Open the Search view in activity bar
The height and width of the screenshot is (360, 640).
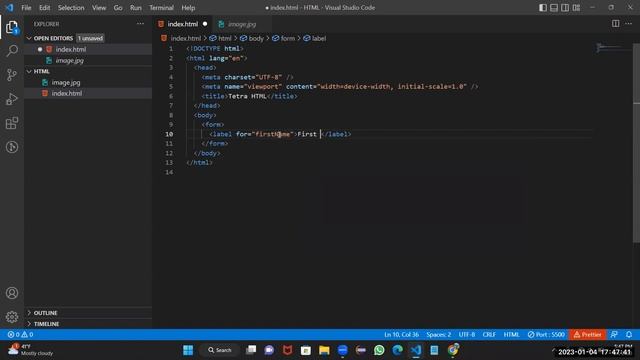12,51
